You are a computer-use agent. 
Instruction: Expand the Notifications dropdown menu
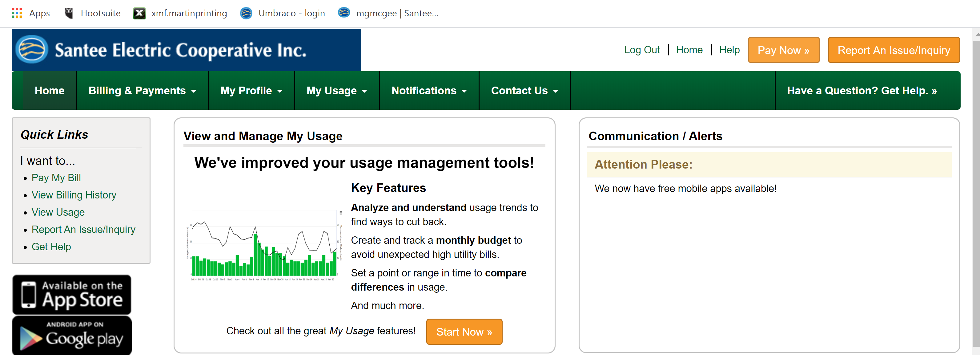pos(429,91)
